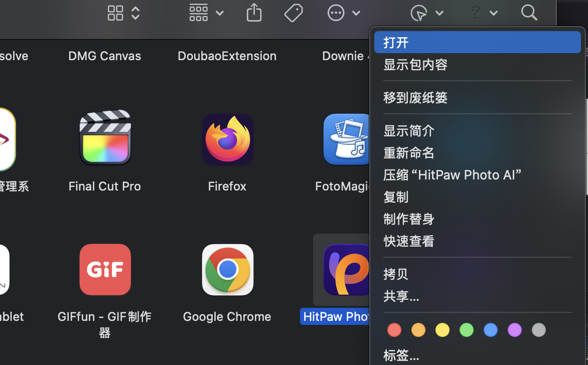Click the HitPaw Photo highlighted label
588x365 pixels.
tap(335, 317)
